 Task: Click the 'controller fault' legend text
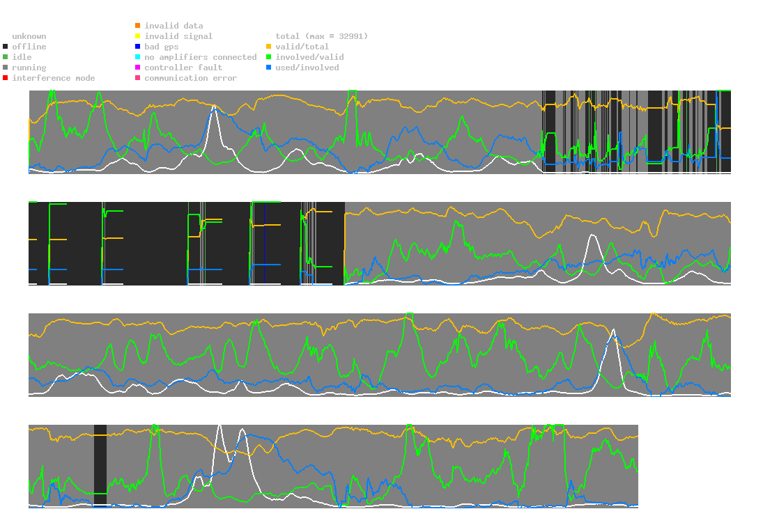tap(183, 68)
